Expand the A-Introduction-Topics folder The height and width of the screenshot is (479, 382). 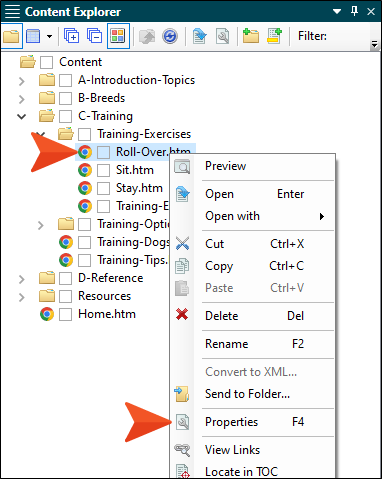22,81
